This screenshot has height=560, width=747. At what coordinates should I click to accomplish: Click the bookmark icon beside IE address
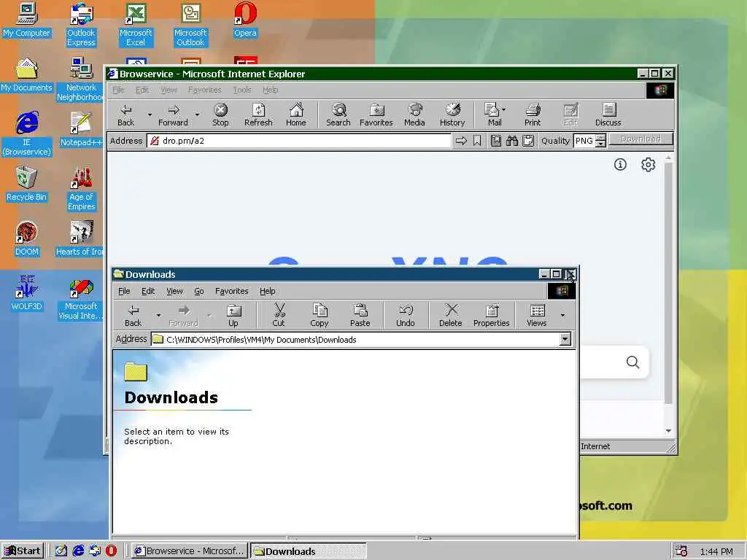477,141
